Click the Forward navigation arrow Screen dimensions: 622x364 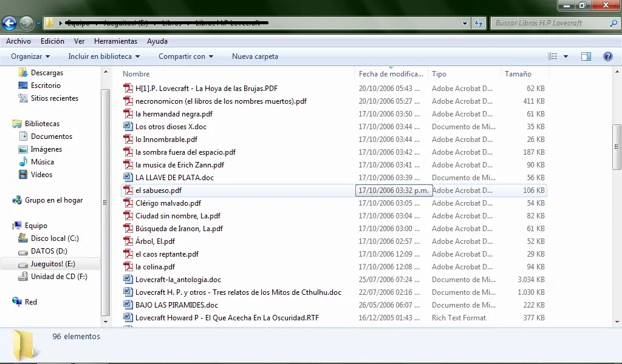[27, 24]
